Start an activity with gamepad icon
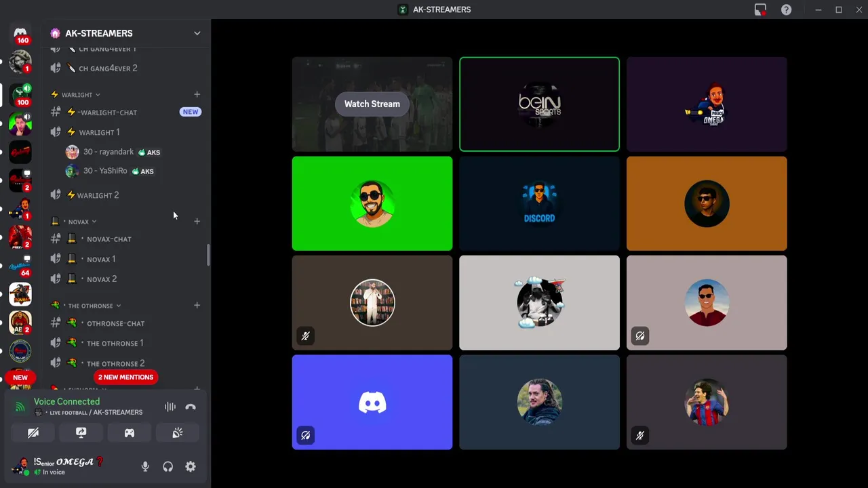 pyautogui.click(x=130, y=433)
